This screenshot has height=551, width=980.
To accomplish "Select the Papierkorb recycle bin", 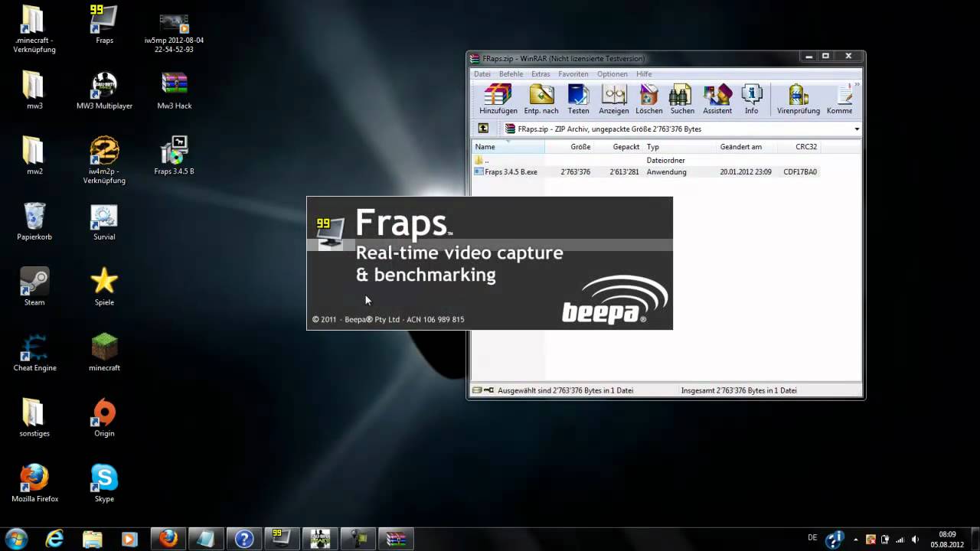I will coord(34,222).
